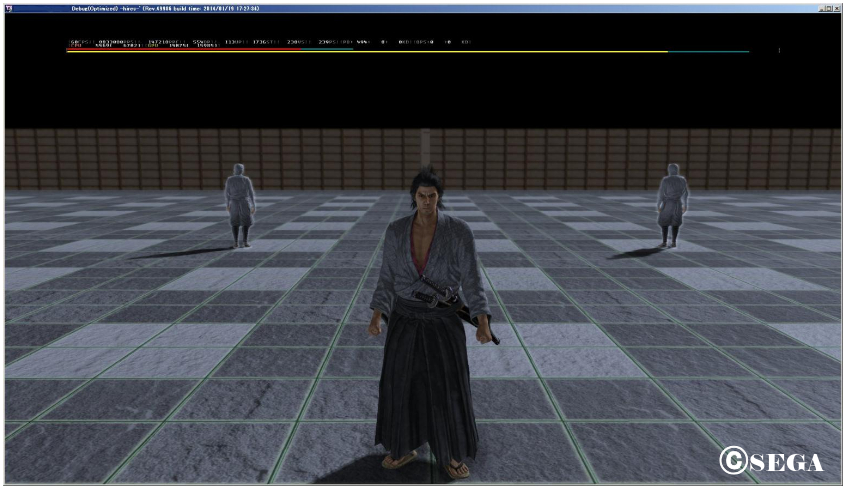Click the teal segment ending the performance bar

coord(708,51)
